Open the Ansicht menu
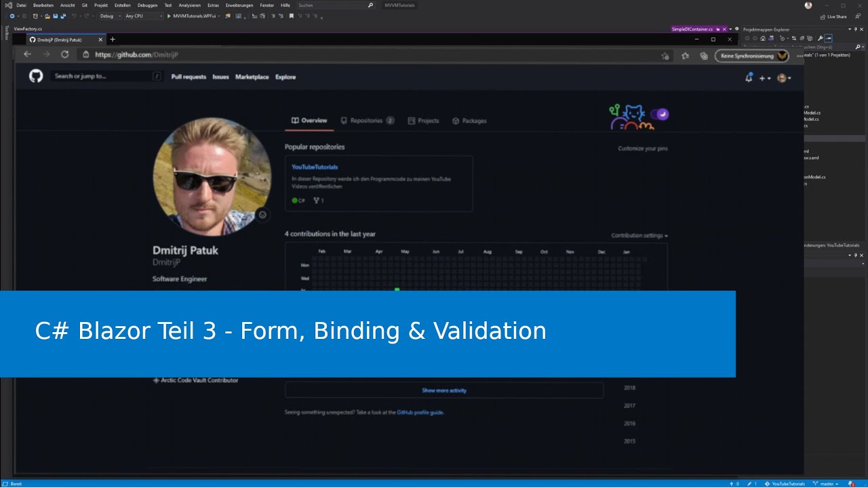Viewport: 868px width, 488px height. click(x=68, y=5)
